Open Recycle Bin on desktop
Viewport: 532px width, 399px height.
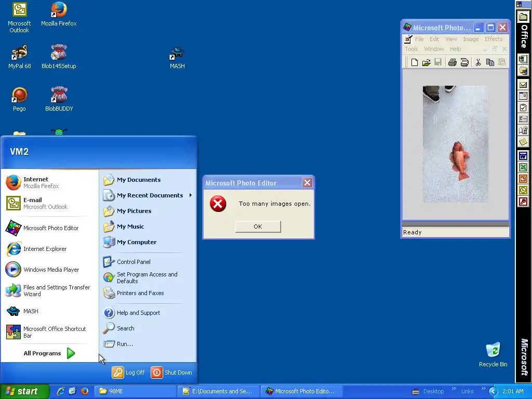point(493,354)
